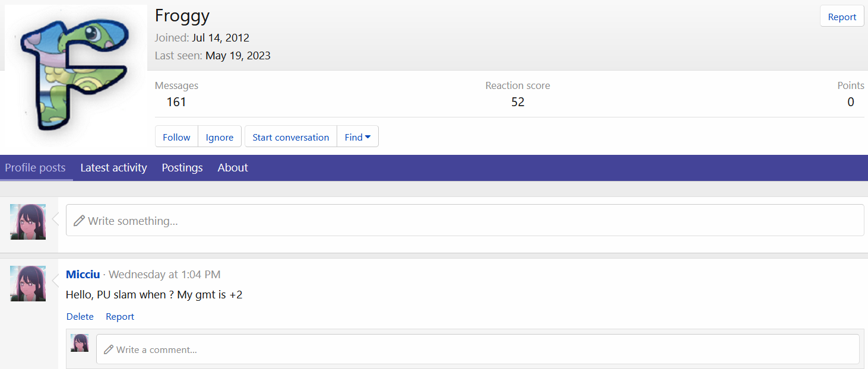The width and height of the screenshot is (868, 369).
Task: Report Froggy's profile using the top Report button
Action: tap(842, 17)
